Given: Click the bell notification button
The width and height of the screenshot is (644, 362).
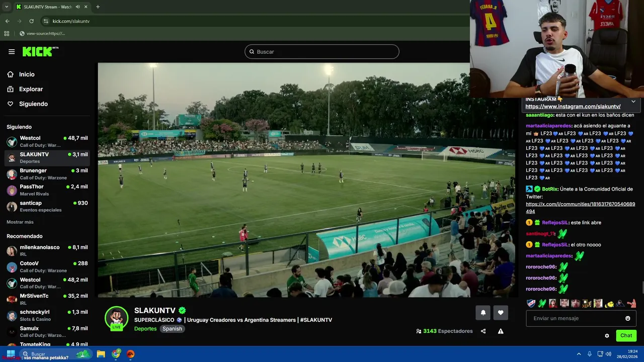Looking at the screenshot, I should pos(483,312).
